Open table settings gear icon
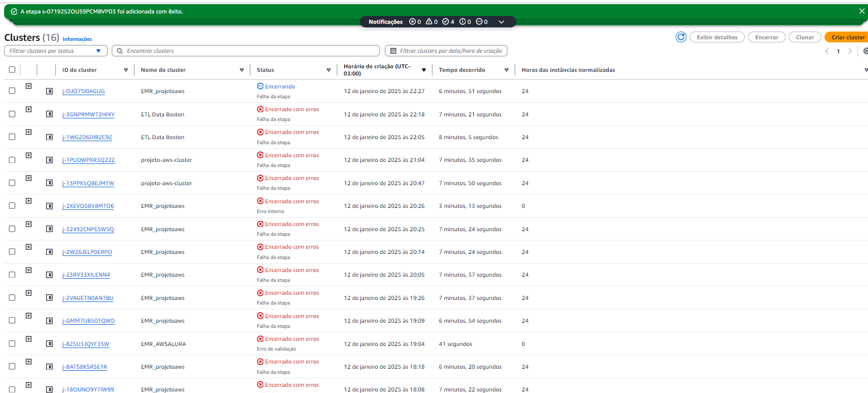The height and width of the screenshot is (393, 868). [865, 51]
